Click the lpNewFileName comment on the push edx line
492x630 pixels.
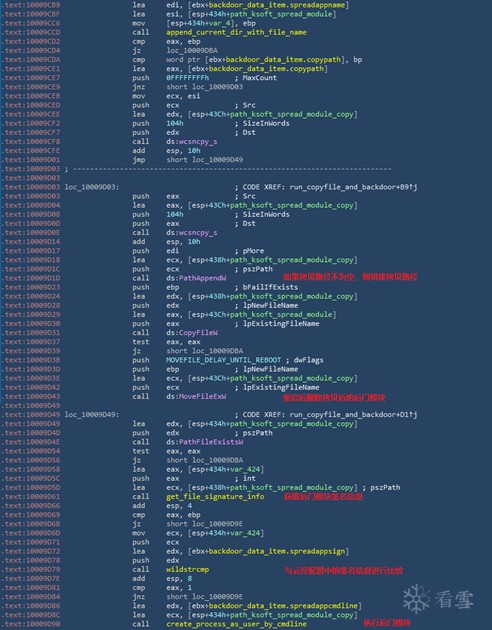270,305
